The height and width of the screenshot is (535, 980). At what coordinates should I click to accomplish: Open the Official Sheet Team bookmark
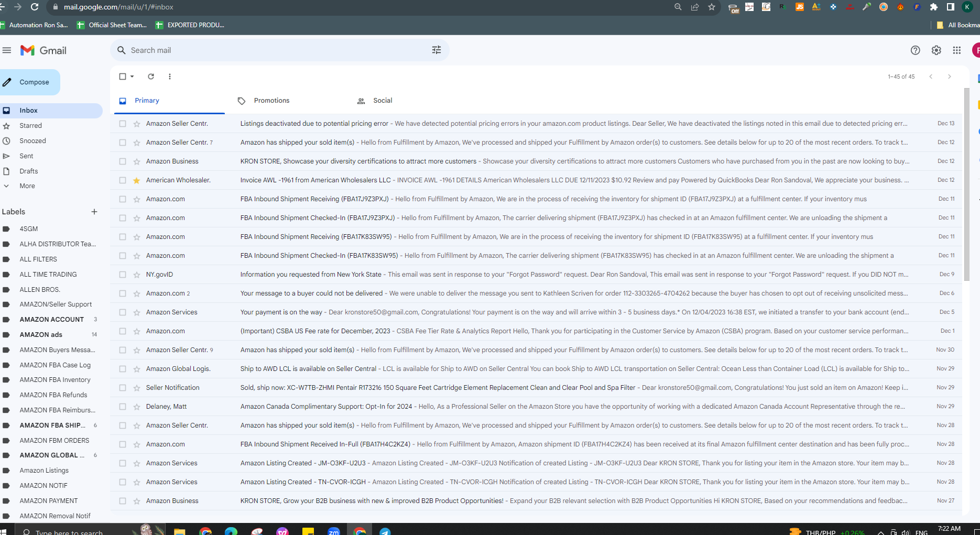[112, 25]
